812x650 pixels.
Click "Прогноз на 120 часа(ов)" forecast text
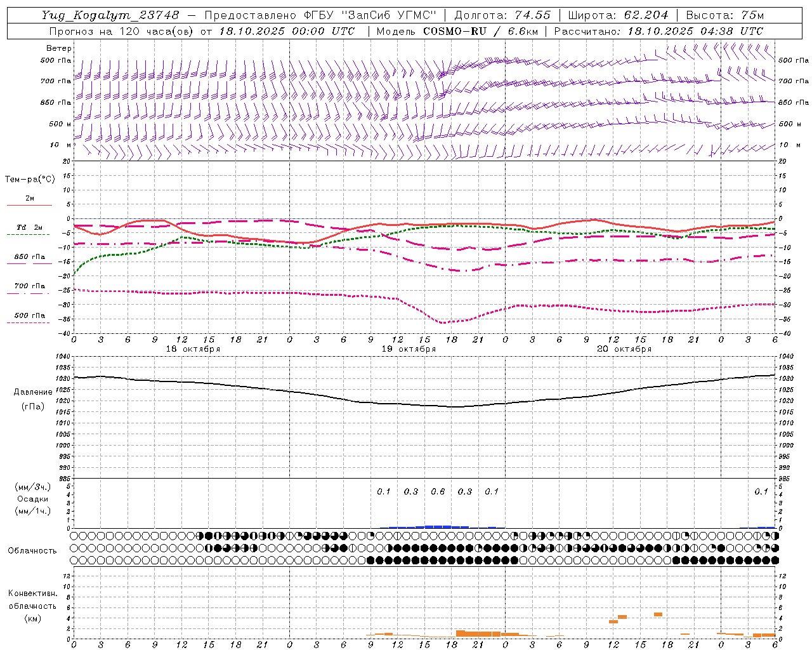121,31
